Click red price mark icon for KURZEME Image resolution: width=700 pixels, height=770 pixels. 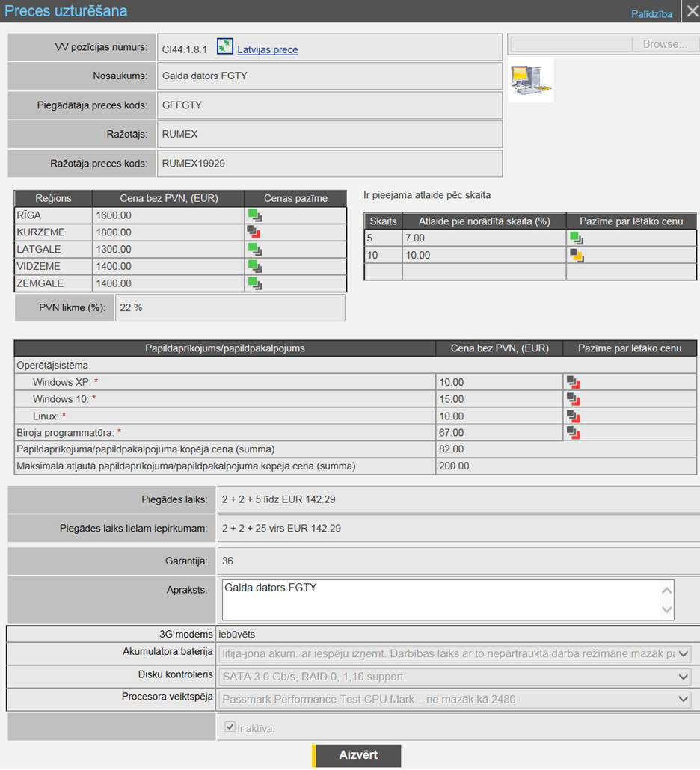tap(255, 232)
